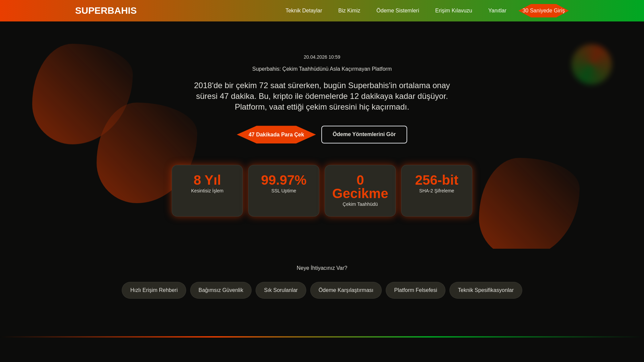Open Teknik Detaylar menu item

pos(304,11)
